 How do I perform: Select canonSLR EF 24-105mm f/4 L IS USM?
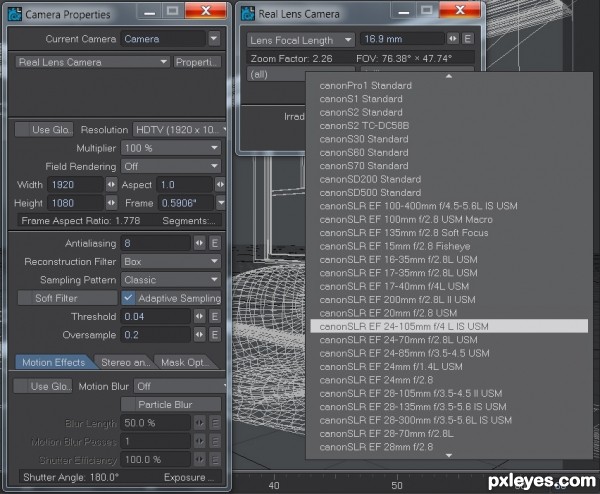tap(449, 326)
